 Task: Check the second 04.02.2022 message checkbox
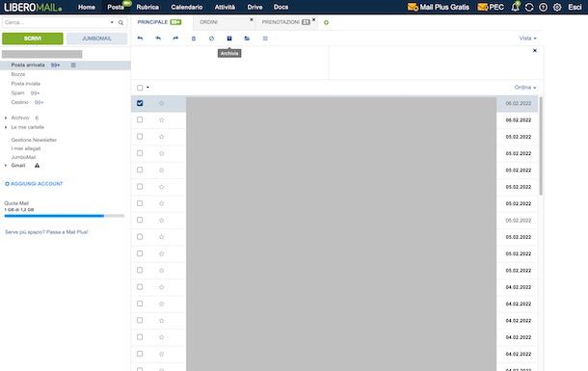(140, 304)
